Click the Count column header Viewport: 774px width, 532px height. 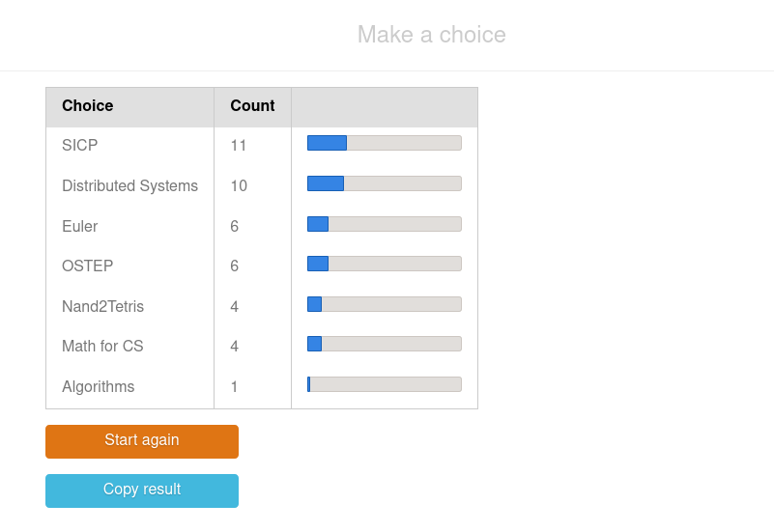coord(252,106)
